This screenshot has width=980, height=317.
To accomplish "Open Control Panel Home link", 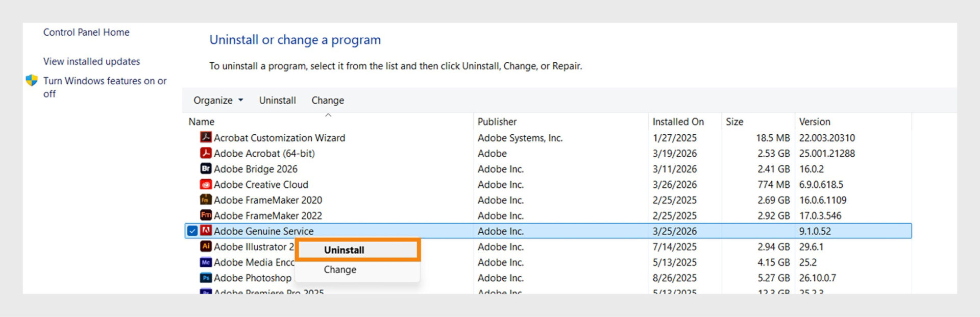I will (x=86, y=32).
